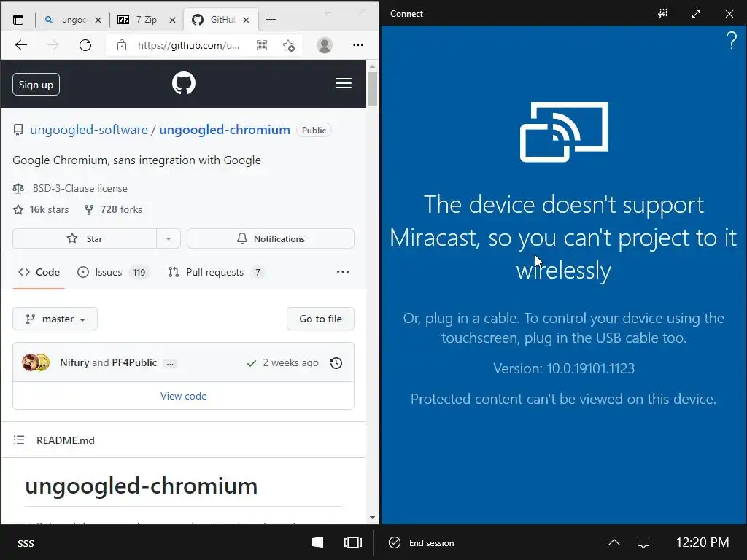747x560 pixels.
Task: Open PF4Public's profile from commit row
Action: (x=134, y=362)
